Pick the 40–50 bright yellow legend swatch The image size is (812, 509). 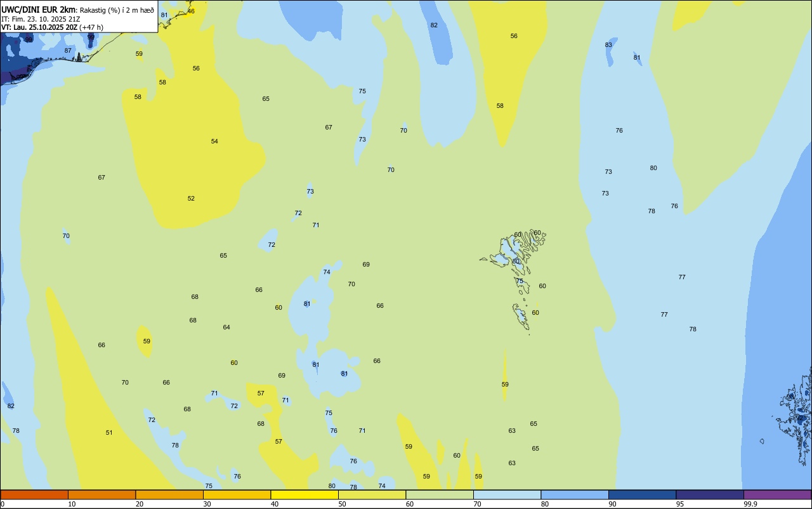tap(304, 494)
